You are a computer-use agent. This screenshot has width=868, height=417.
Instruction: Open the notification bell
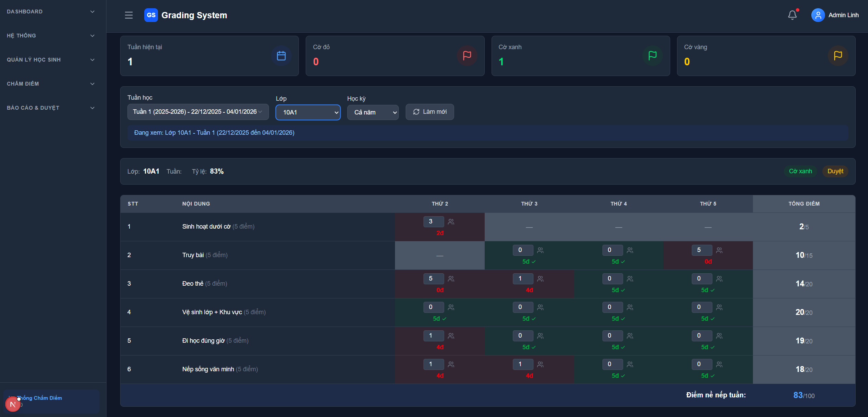[x=792, y=15]
